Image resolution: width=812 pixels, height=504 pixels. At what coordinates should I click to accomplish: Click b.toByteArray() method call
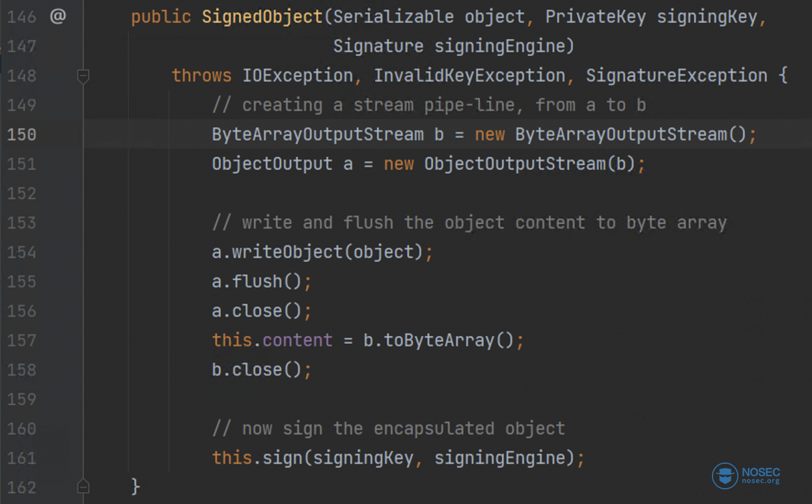439,340
